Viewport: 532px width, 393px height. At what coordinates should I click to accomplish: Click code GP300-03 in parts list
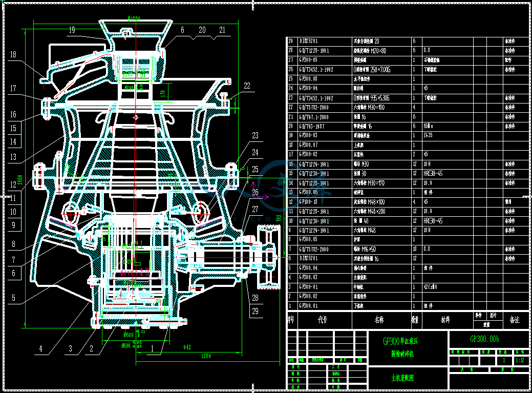point(308,135)
